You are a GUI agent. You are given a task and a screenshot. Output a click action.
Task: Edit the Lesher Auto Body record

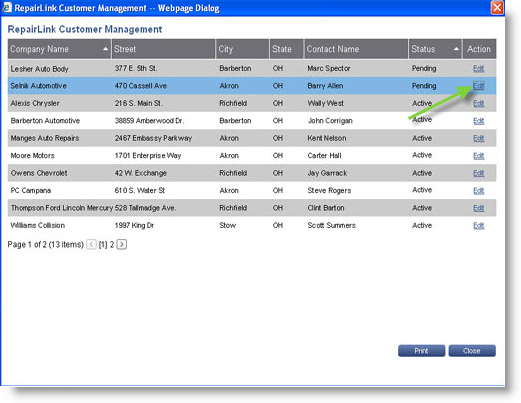coord(478,69)
